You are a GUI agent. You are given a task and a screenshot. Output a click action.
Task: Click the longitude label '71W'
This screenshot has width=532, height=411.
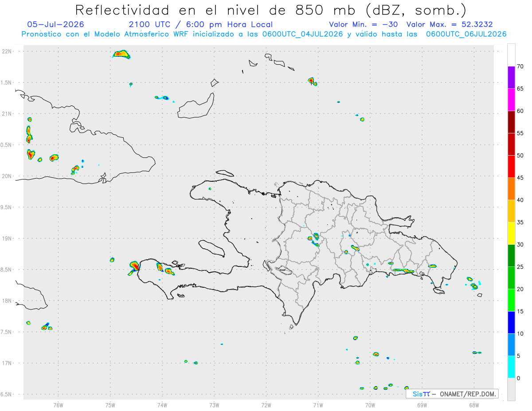318,404
